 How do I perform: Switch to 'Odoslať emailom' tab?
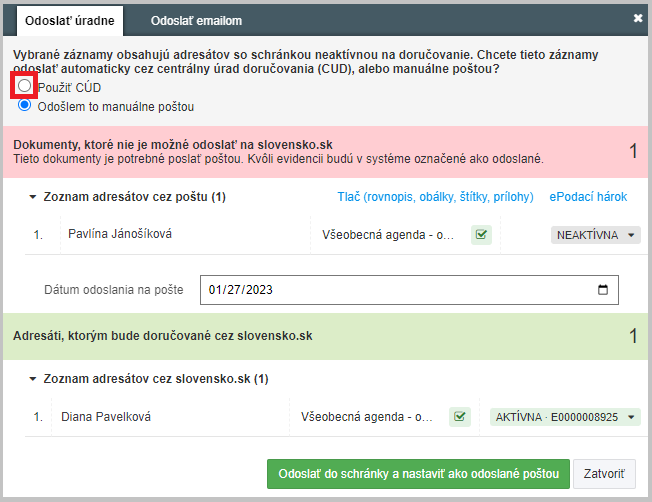[196, 20]
